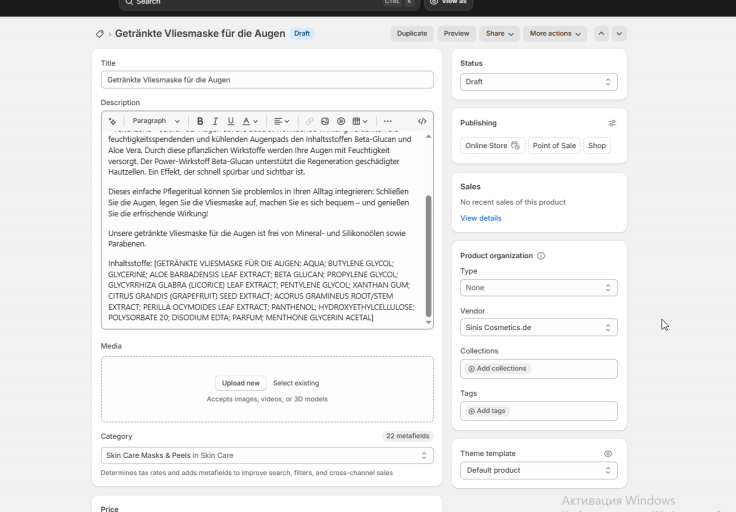Toggle bold formatting in description editor

[200, 121]
